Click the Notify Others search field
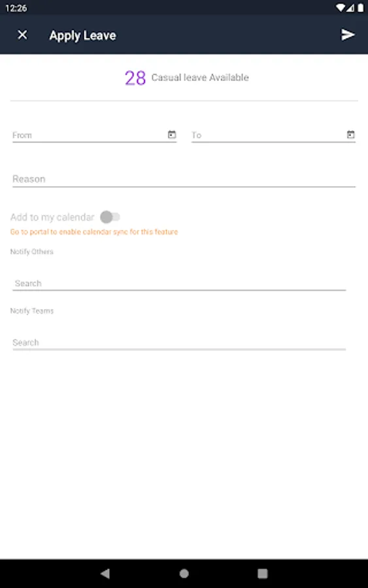 point(179,283)
